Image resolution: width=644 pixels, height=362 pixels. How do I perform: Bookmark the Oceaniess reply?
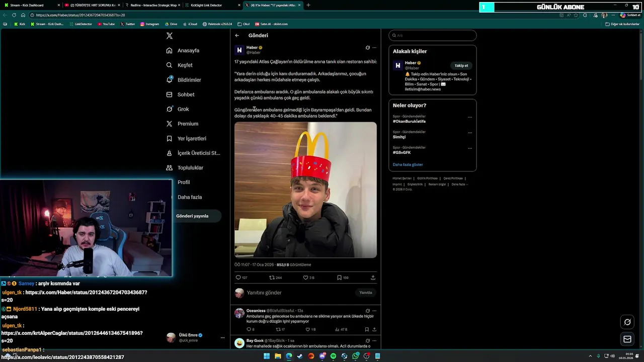[367, 329]
